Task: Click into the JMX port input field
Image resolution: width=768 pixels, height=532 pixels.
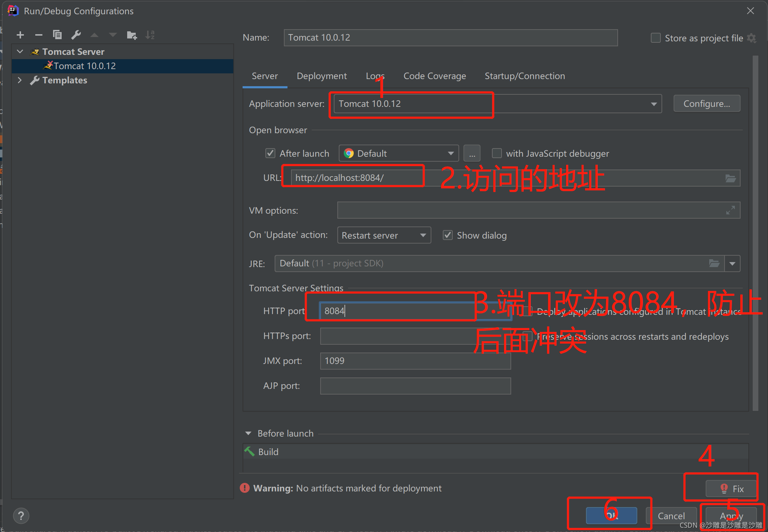Action: click(x=415, y=361)
